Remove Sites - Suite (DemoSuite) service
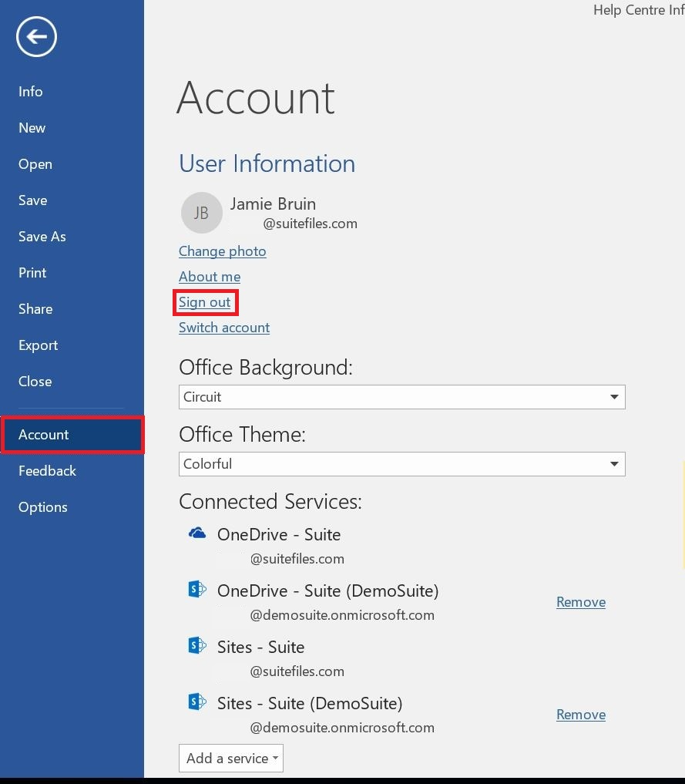This screenshot has width=685, height=784. 581,715
